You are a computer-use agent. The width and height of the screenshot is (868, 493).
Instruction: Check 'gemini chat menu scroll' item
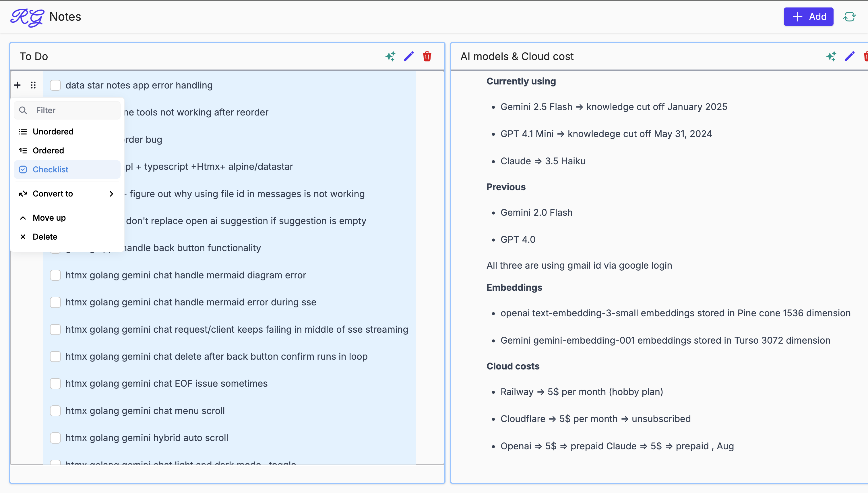point(55,411)
